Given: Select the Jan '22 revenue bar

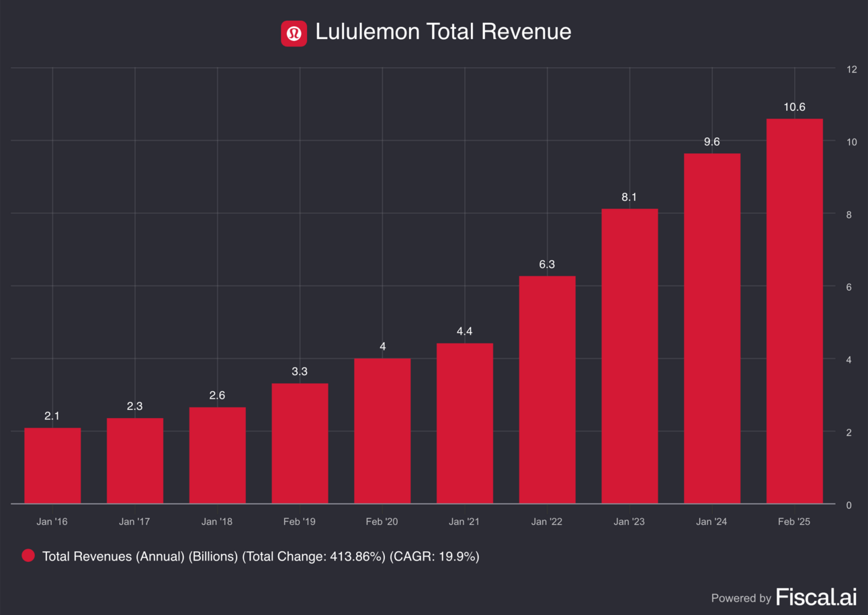Looking at the screenshot, I should click(547, 390).
